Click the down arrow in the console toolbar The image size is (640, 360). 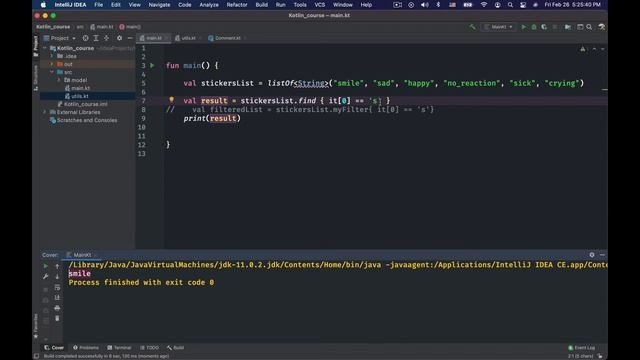57,277
